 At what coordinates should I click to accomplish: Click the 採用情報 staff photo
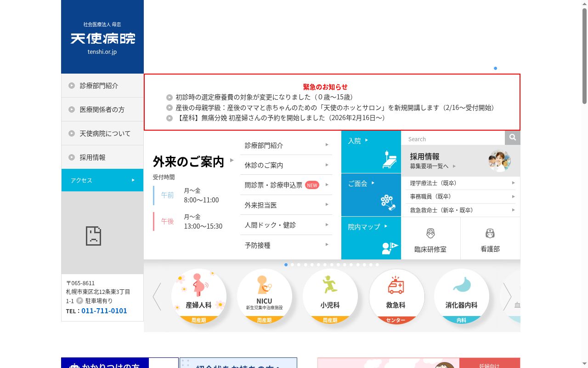[499, 161]
